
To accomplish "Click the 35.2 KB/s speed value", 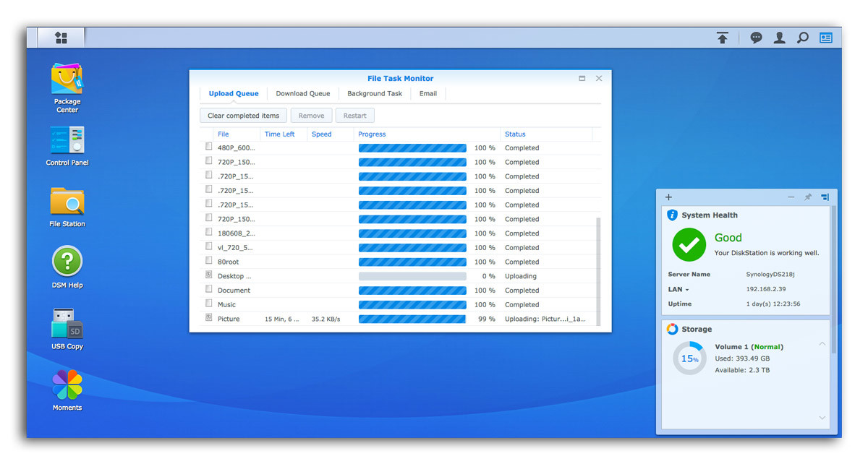I will pos(325,319).
